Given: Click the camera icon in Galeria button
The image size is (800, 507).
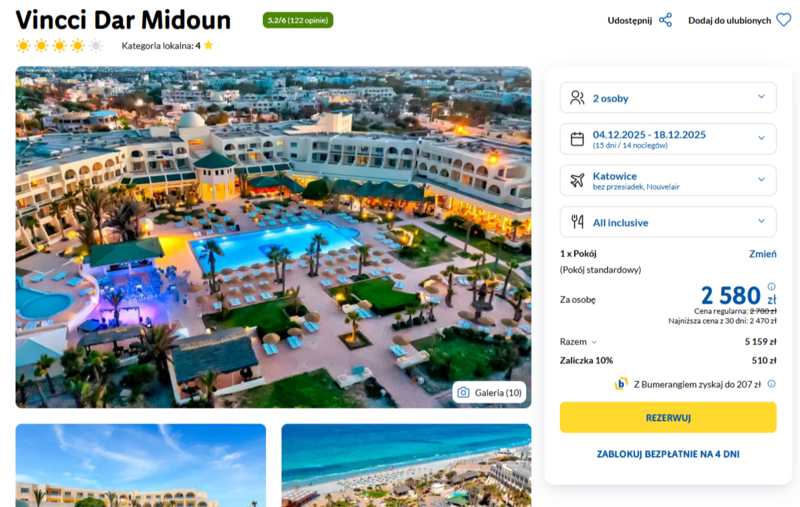Looking at the screenshot, I should [x=463, y=392].
